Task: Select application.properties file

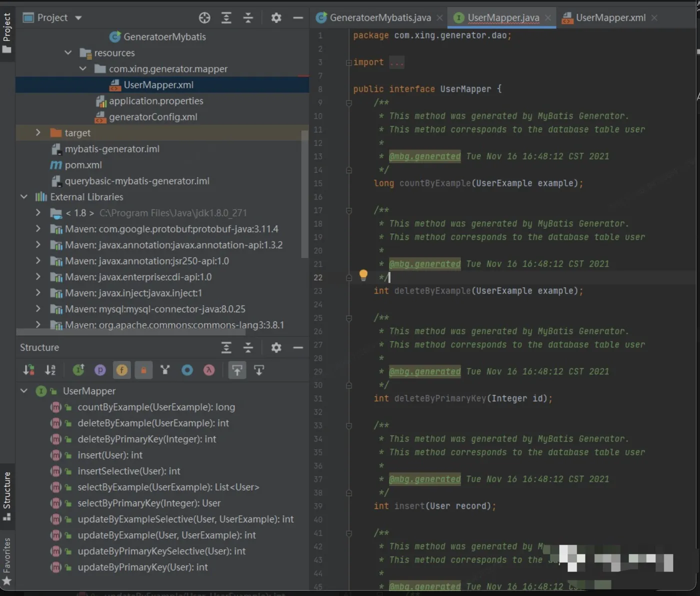Action: pos(156,100)
